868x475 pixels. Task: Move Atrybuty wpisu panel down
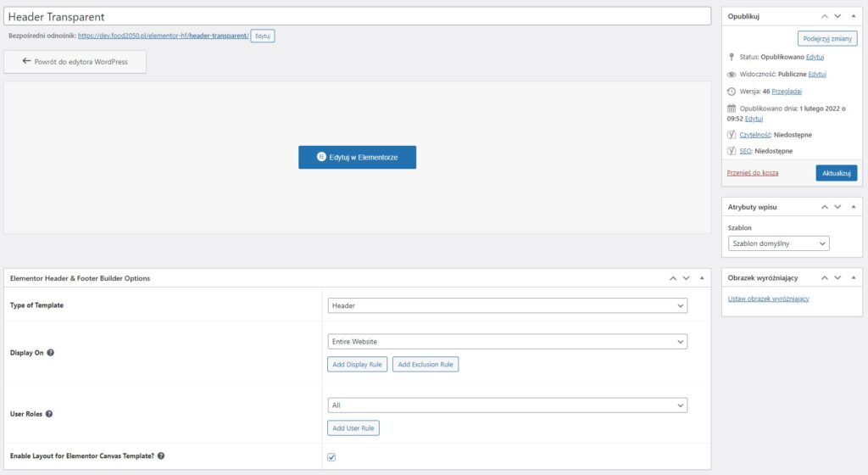point(837,207)
